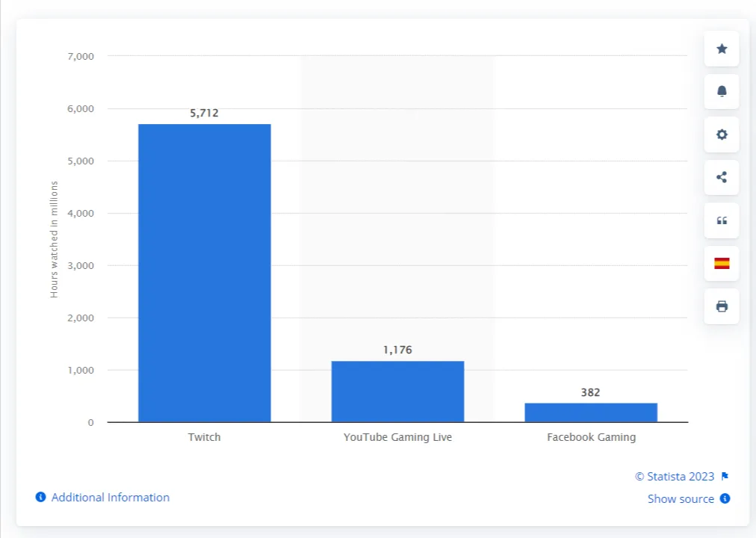Click the Twitch bar in chart
The height and width of the screenshot is (538, 756).
204,273
